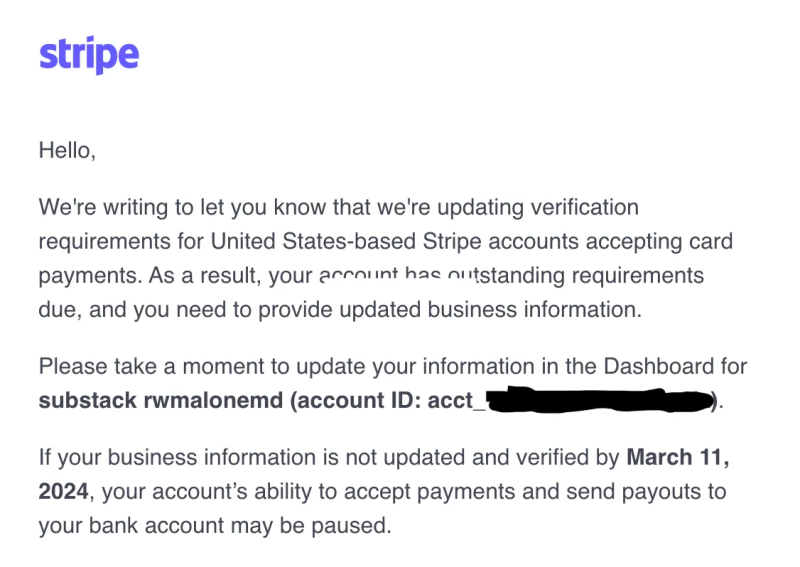Click the Stripe logo

pos(89,55)
